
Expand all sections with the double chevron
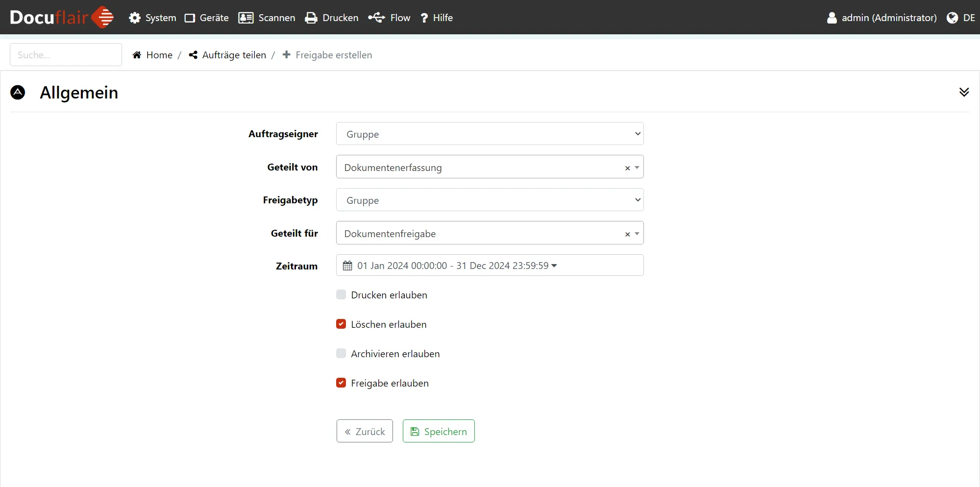(964, 92)
